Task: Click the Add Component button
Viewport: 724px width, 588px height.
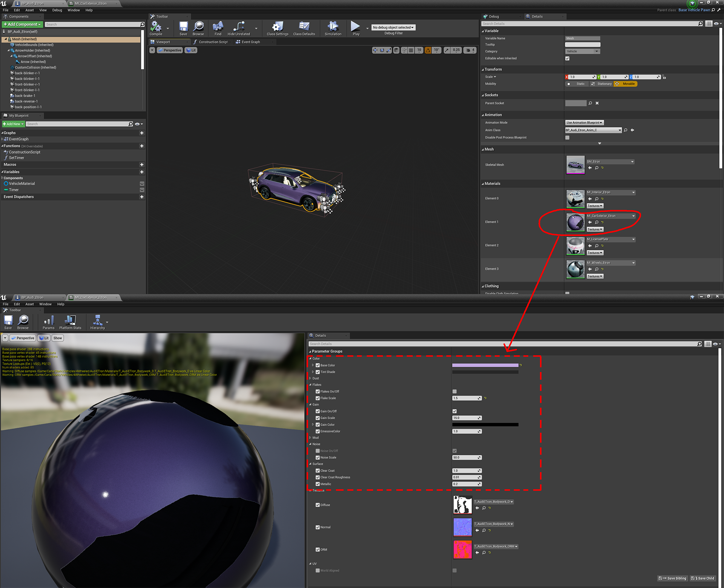Action: (22, 24)
